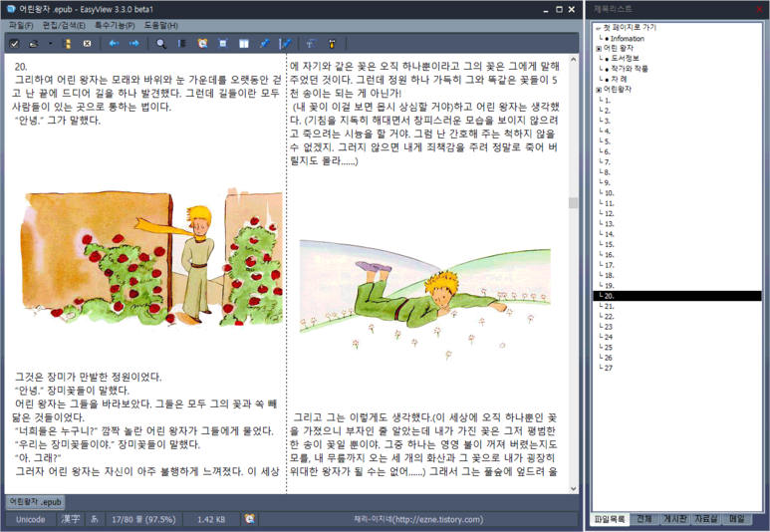770x532 pixels.
Task: Click the EasyView app icon in title bar
Action: coord(11,9)
